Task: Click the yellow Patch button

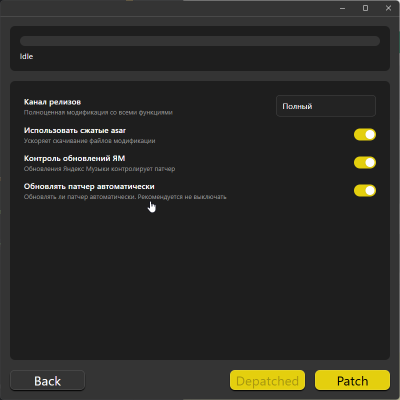Action: point(352,380)
